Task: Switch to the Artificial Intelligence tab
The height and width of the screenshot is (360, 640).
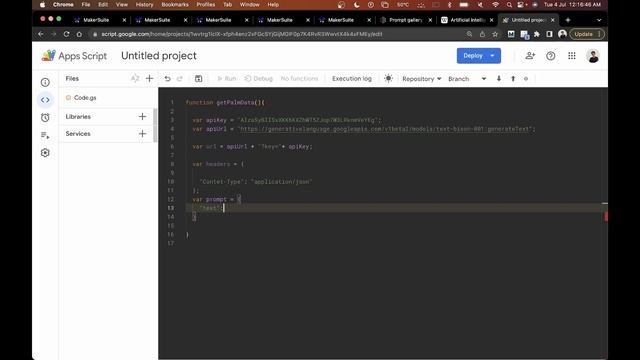Action: 468,20
